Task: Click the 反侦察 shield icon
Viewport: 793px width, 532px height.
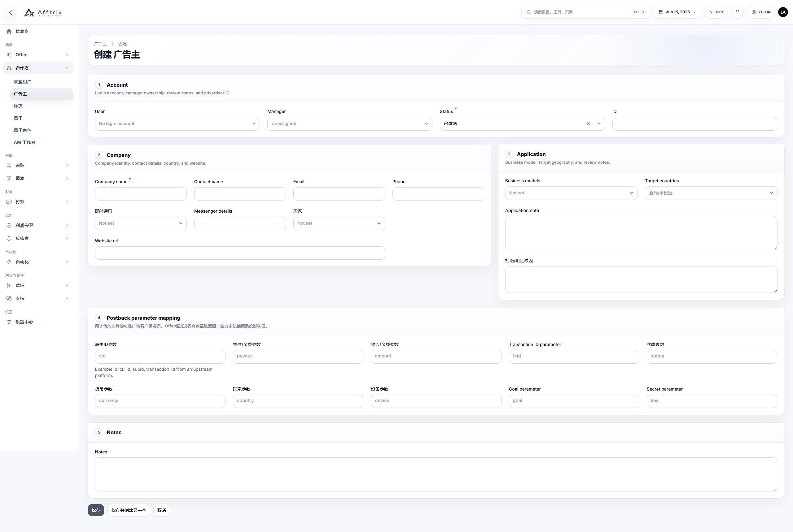Action: [x=9, y=238]
